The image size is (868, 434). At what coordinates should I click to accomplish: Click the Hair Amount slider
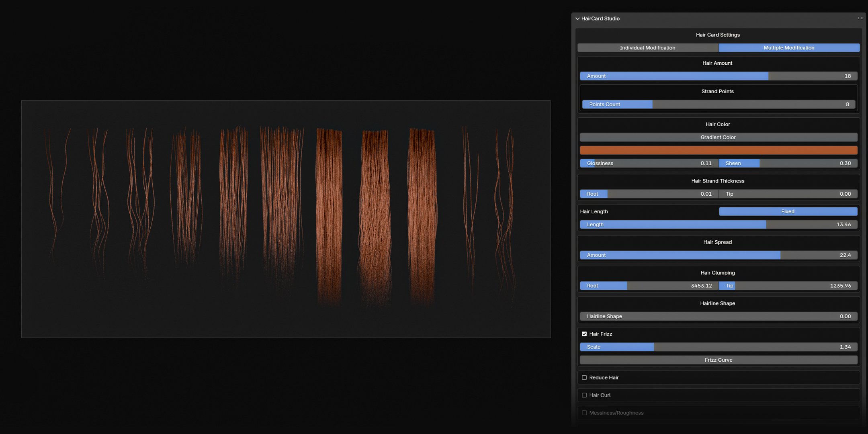tap(718, 76)
